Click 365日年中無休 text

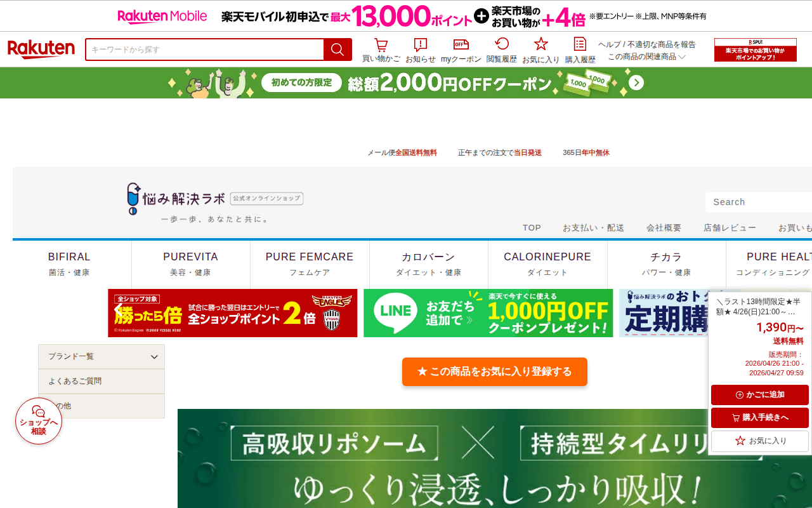(x=586, y=152)
